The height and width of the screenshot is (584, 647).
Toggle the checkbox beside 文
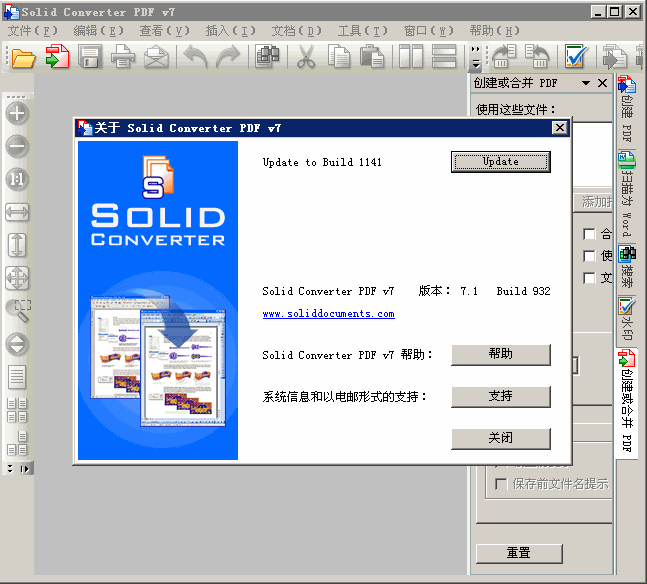(x=589, y=278)
